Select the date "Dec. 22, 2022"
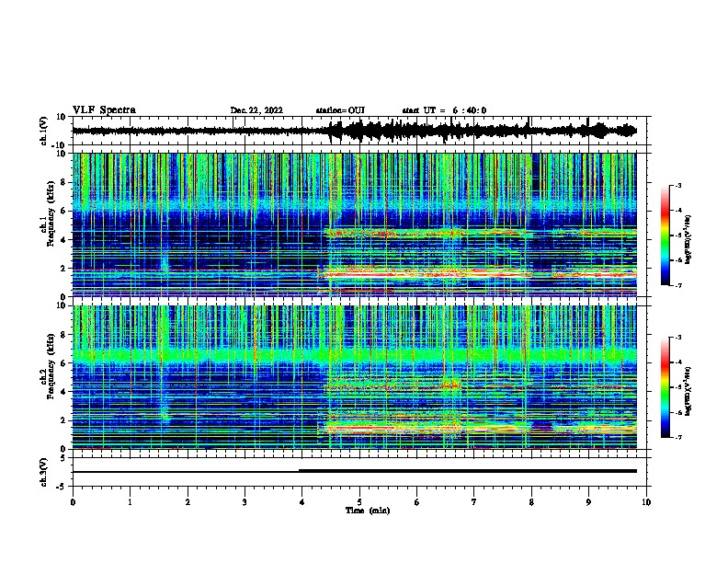This screenshot has width=728, height=563. tap(256, 110)
